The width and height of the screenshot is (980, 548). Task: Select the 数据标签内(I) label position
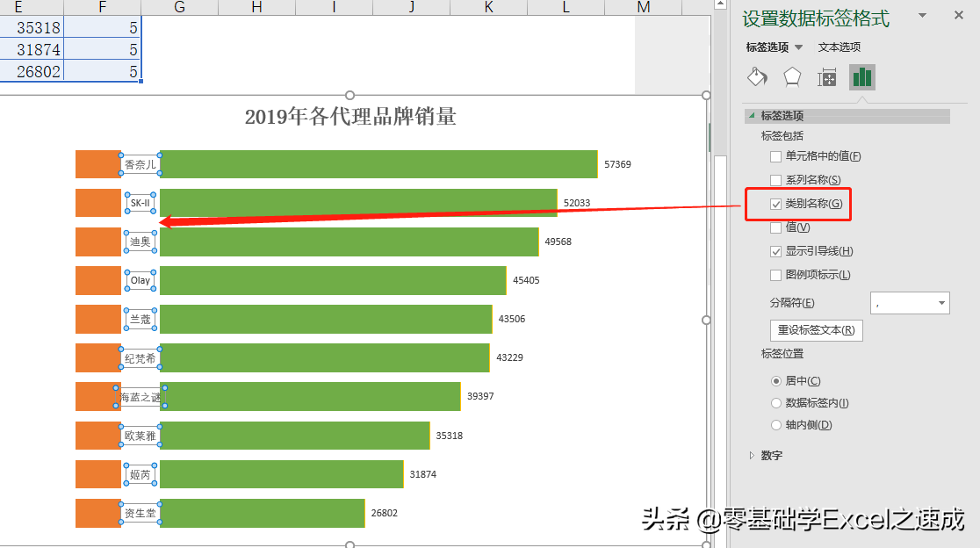coord(776,403)
